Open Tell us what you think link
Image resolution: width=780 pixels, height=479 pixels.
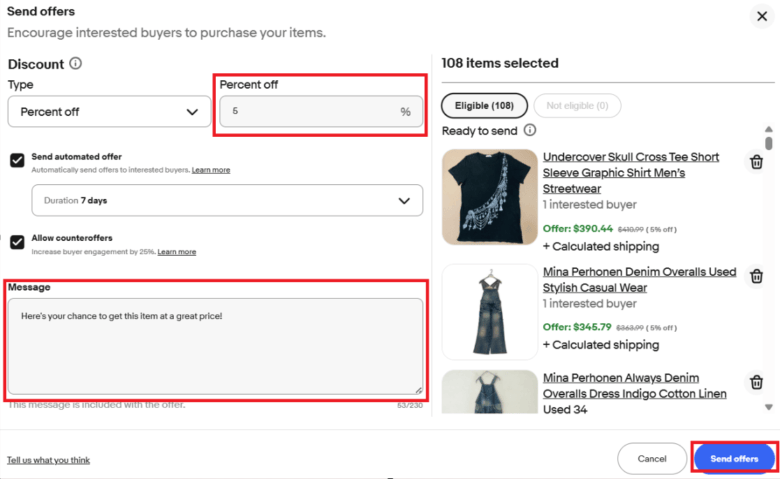pyautogui.click(x=48, y=460)
